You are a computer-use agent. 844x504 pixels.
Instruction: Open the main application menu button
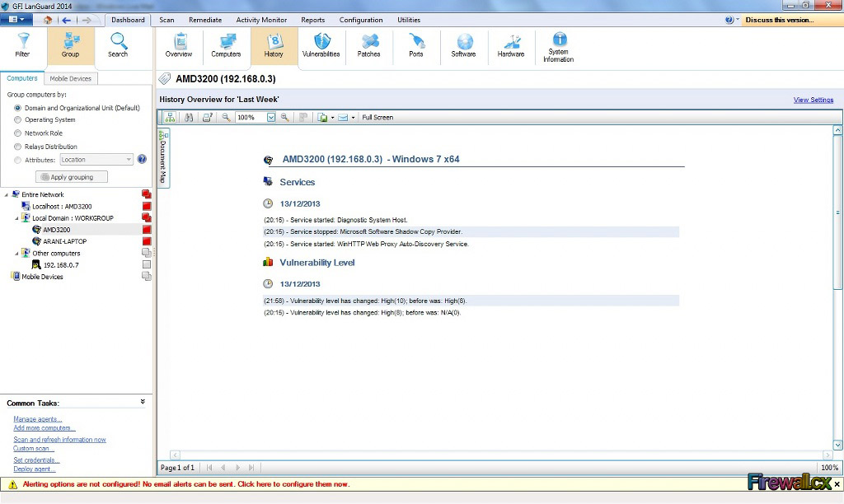point(16,20)
